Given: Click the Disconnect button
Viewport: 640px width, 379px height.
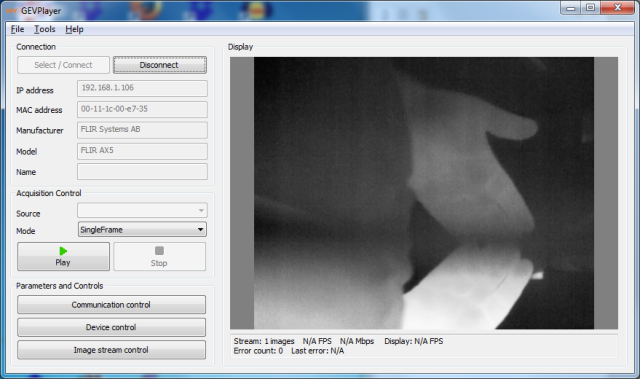Looking at the screenshot, I should tap(160, 65).
